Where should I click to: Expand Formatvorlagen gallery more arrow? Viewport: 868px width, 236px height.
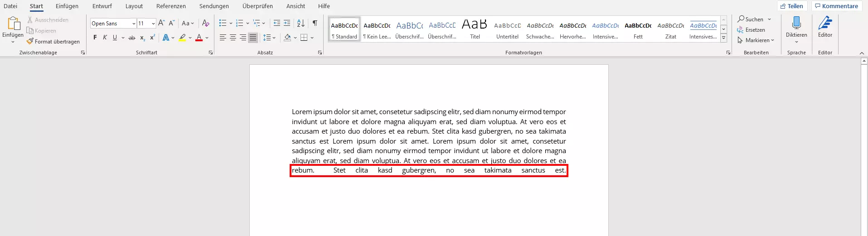coord(723,38)
